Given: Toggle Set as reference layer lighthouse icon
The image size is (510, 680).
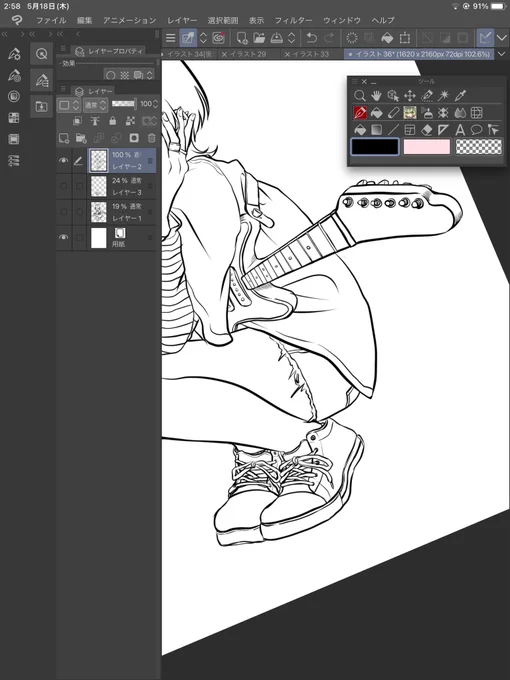Looking at the screenshot, I should click(x=95, y=121).
